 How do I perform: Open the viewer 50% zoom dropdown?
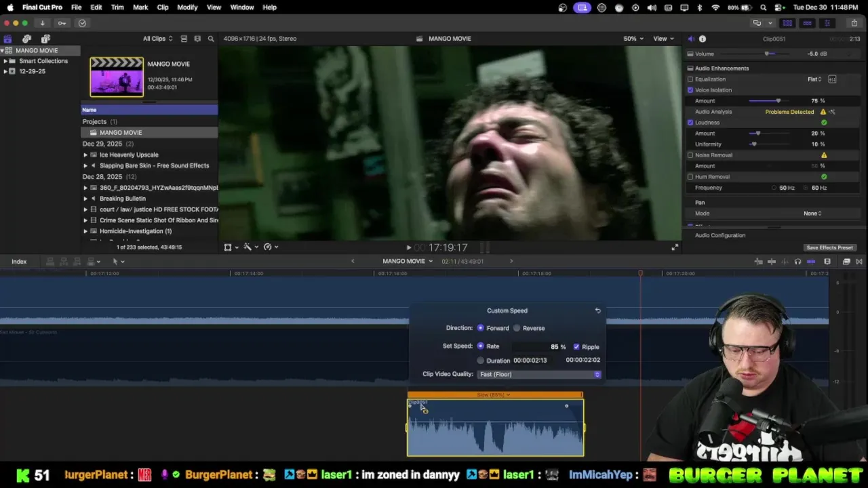[633, 39]
